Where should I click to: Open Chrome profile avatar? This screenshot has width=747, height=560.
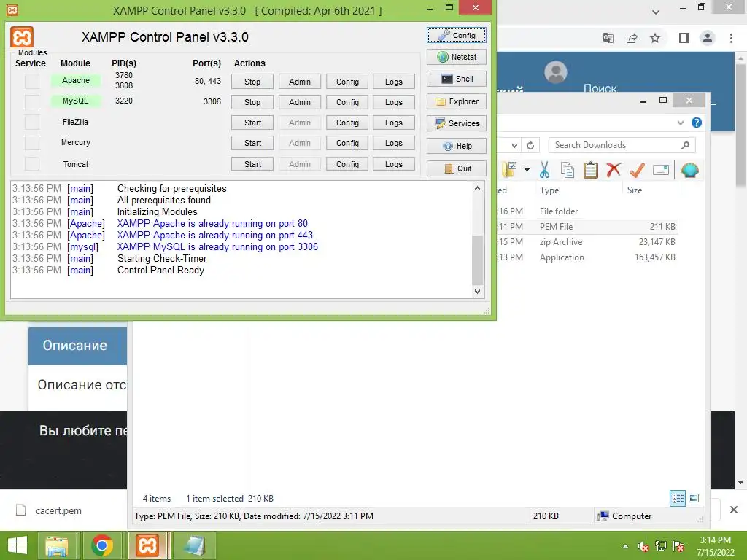pyautogui.click(x=708, y=38)
